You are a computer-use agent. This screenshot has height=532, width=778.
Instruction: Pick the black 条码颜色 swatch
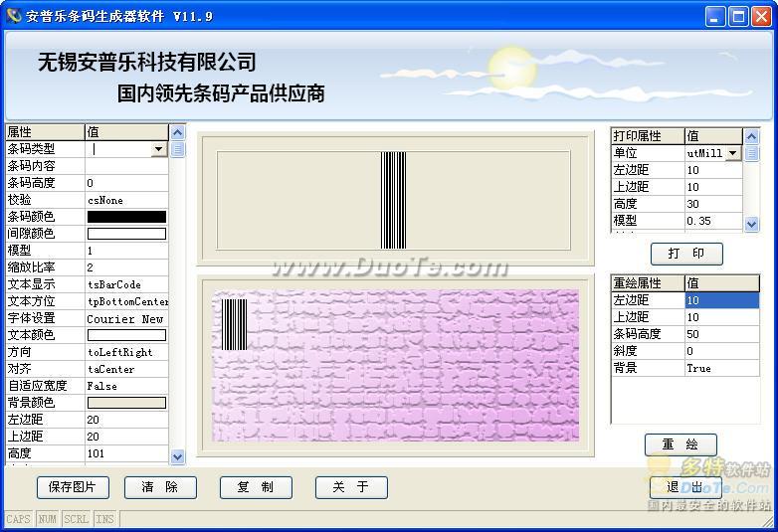[x=126, y=217]
